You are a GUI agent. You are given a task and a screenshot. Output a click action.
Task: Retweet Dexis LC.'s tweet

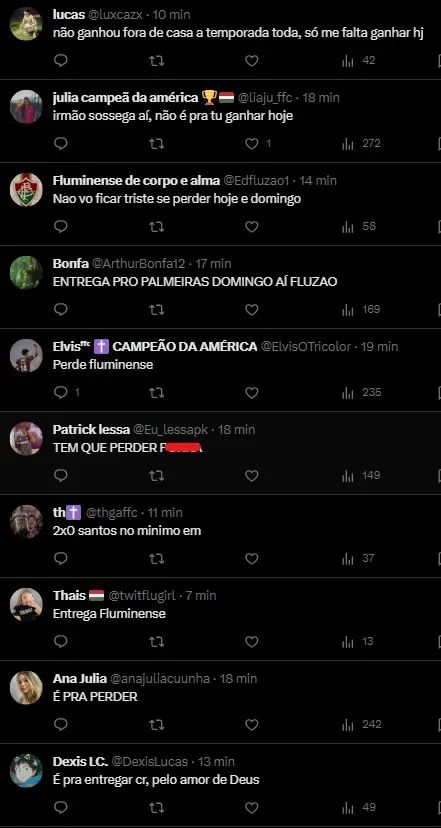coord(156,807)
